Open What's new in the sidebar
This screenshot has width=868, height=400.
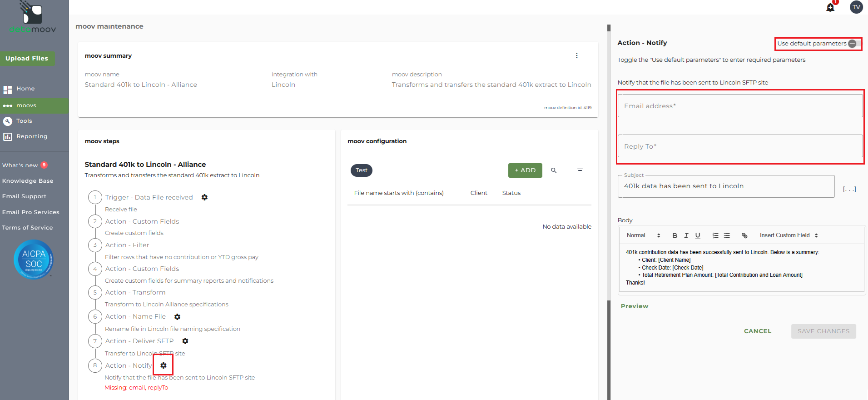(x=20, y=165)
